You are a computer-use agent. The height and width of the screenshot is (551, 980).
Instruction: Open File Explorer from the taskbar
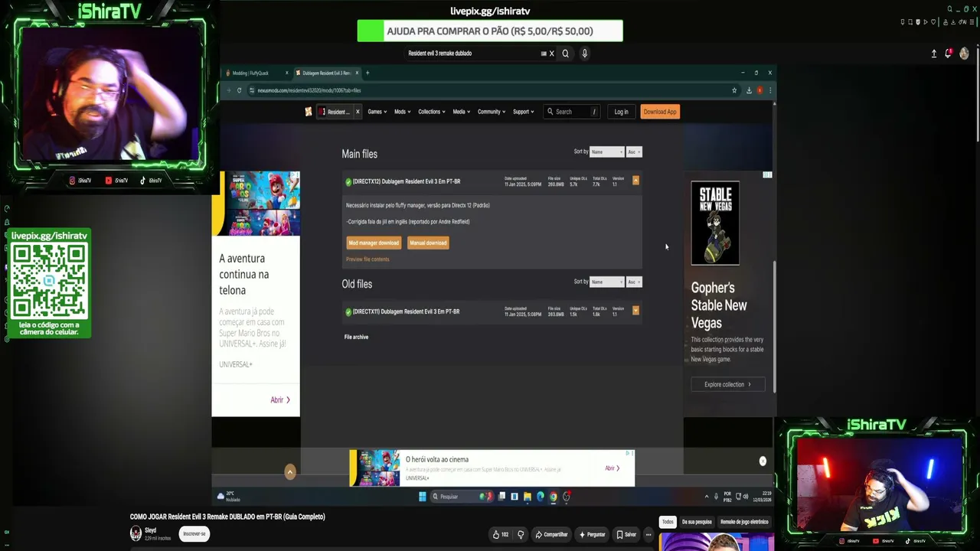click(x=527, y=497)
